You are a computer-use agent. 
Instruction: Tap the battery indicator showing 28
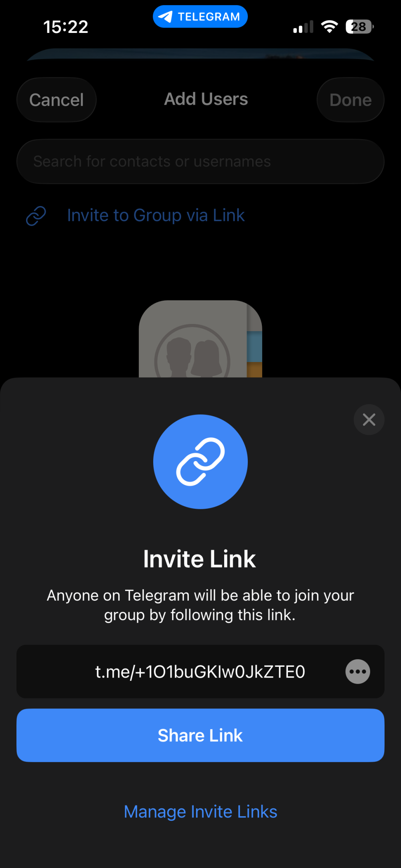point(360,27)
